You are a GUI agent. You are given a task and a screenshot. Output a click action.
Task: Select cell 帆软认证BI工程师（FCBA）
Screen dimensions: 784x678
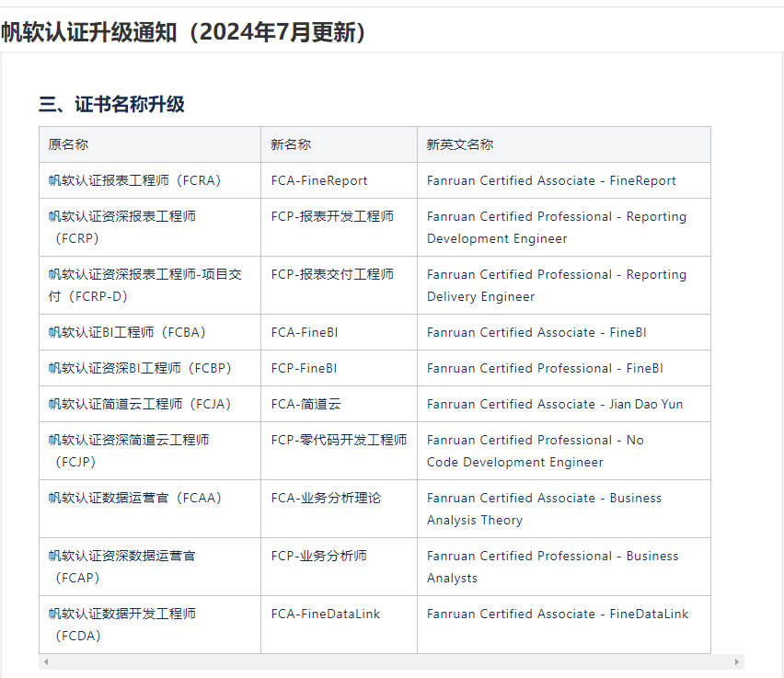tap(150, 332)
